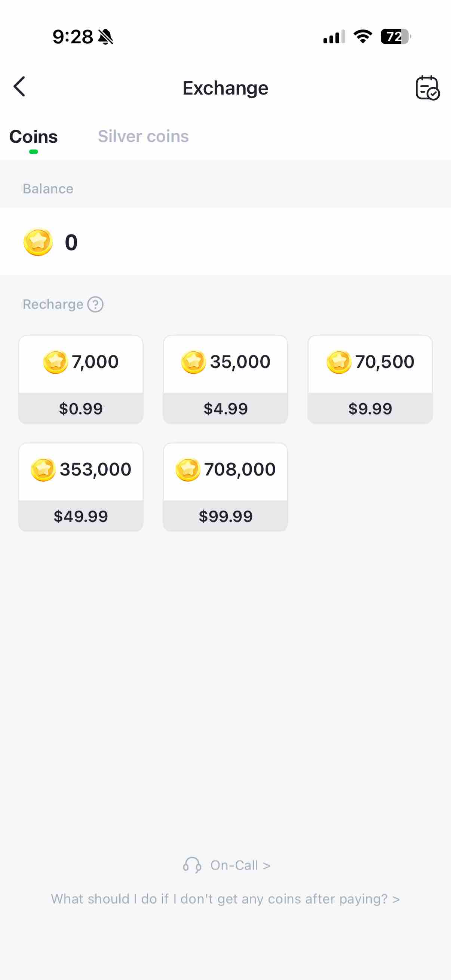This screenshot has width=451, height=980.
Task: Tap the back arrow icon
Action: [19, 87]
